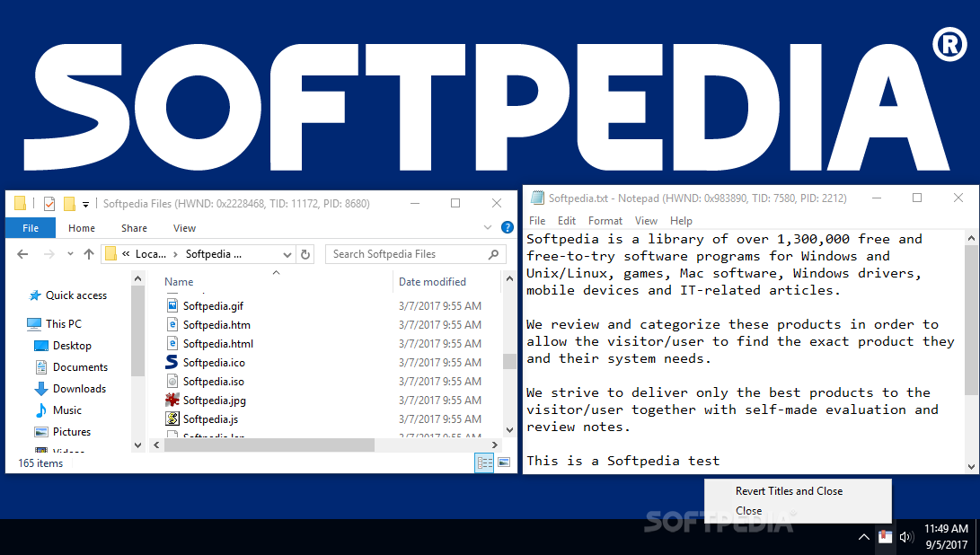Select the Softpedia.iso file icon

[x=172, y=382]
